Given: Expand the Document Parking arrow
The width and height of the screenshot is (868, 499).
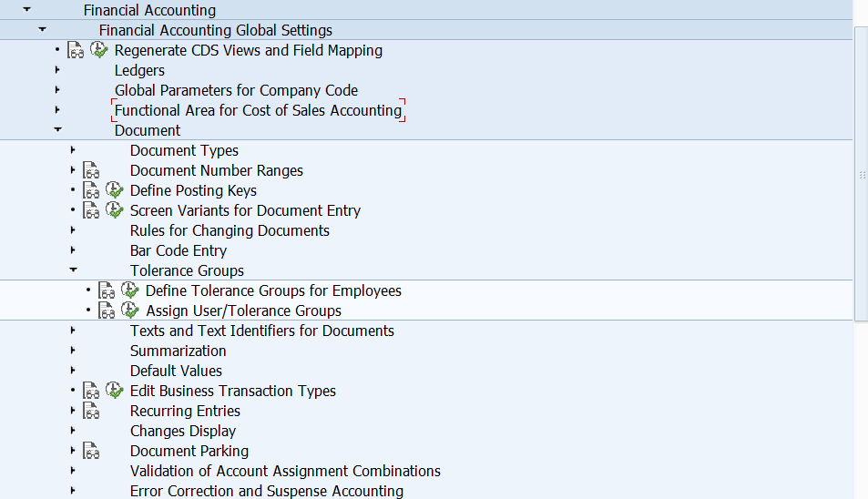Looking at the screenshot, I should point(73,451).
